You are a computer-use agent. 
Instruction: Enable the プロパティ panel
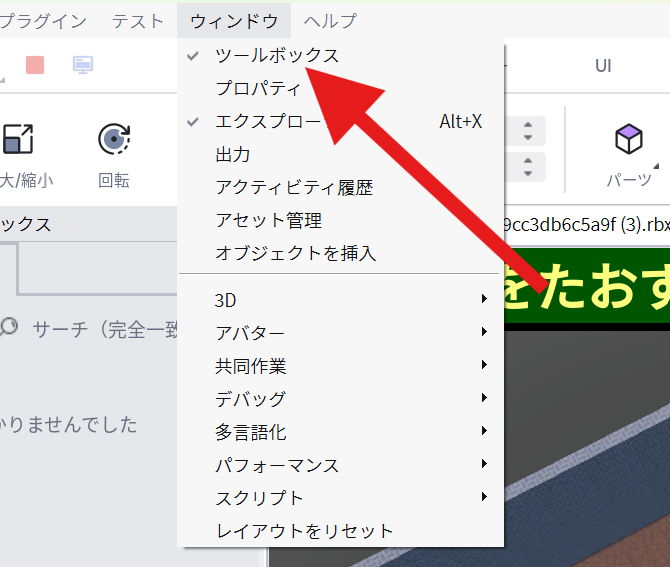(x=258, y=89)
